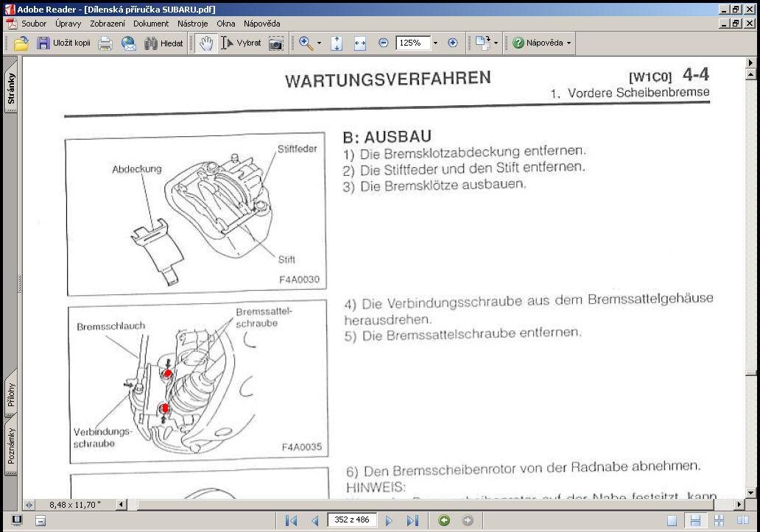Click figure label F4A0035

(x=301, y=447)
